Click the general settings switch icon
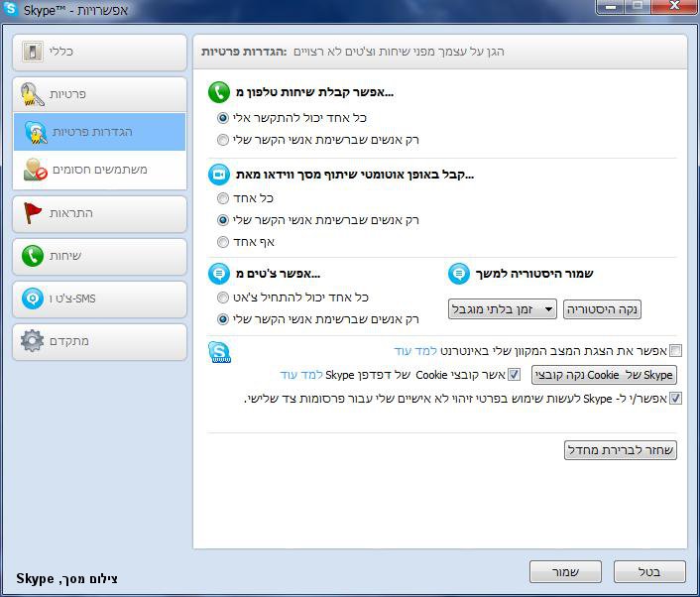This screenshot has width=700, height=597. (x=33, y=52)
